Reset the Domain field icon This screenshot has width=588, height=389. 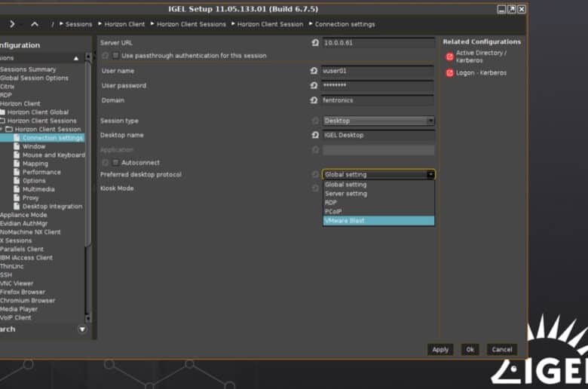pos(314,100)
